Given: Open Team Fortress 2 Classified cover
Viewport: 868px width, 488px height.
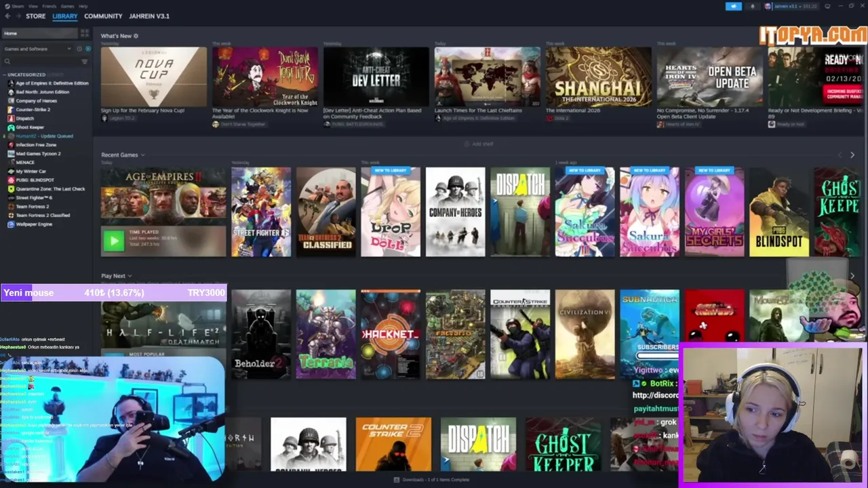Looking at the screenshot, I should tap(325, 212).
